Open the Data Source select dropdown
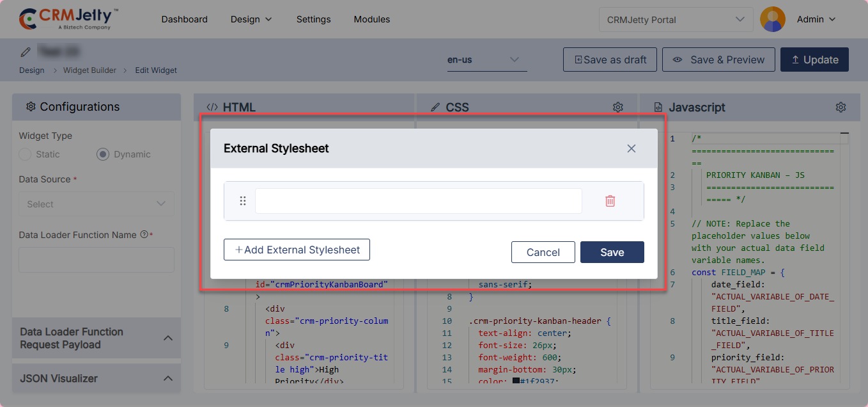This screenshot has height=407, width=868. [97, 204]
